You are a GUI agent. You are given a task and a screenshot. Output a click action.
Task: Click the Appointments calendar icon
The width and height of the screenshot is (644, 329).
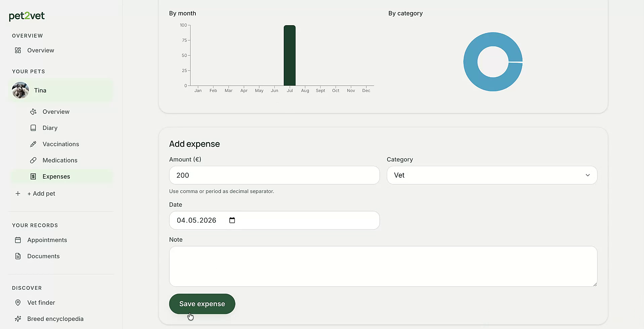(18, 240)
